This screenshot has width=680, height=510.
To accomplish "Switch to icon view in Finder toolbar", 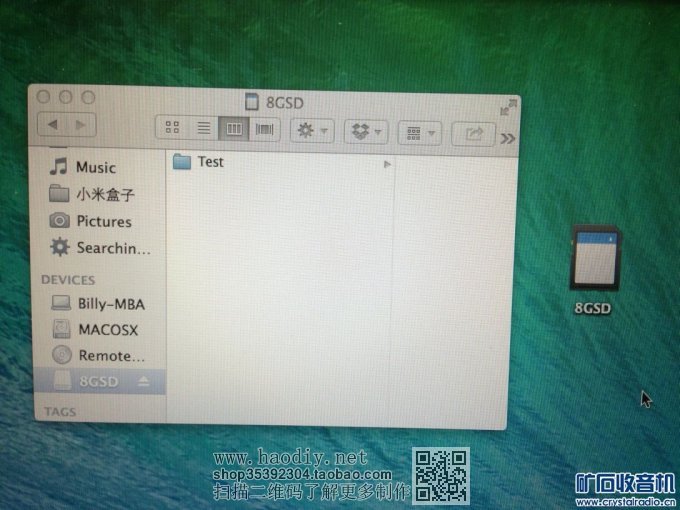I will click(x=172, y=129).
